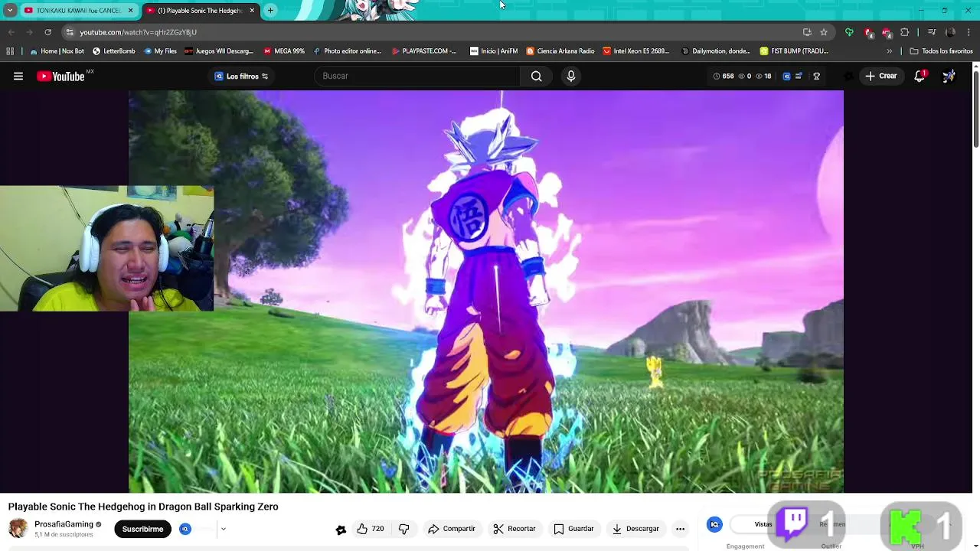
Task: Click the Suscribirme button
Action: (142, 529)
